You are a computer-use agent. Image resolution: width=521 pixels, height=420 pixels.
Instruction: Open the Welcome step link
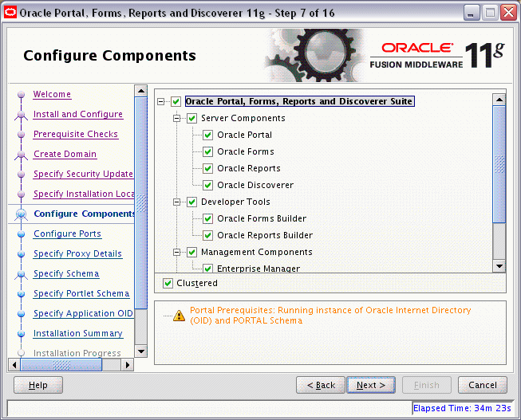coord(52,94)
